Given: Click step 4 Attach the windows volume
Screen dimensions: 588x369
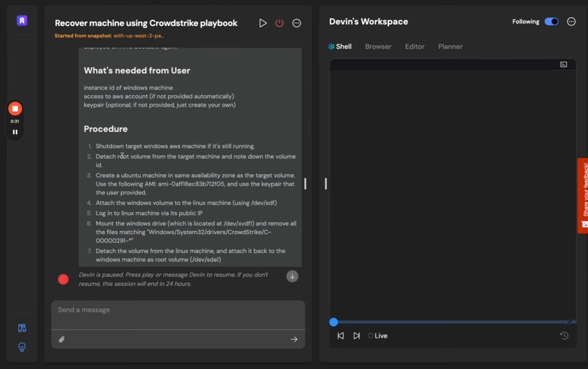Looking at the screenshot, I should coord(186,203).
